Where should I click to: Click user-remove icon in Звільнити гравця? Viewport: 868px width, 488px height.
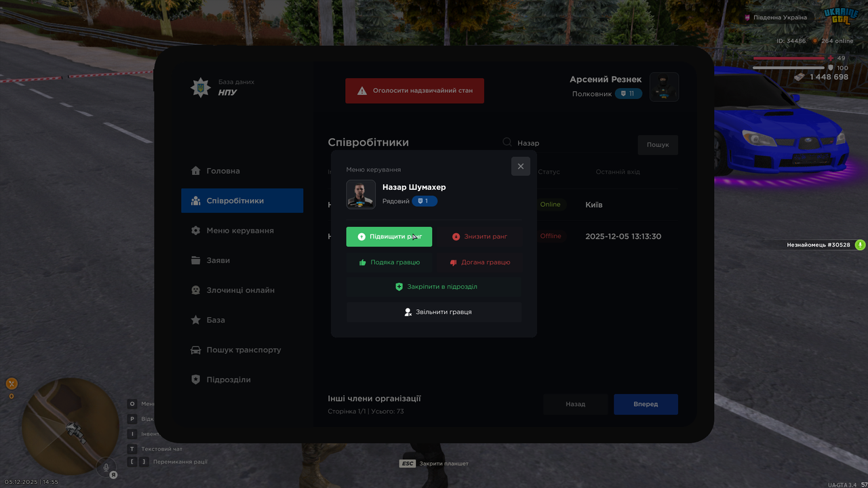(x=408, y=312)
